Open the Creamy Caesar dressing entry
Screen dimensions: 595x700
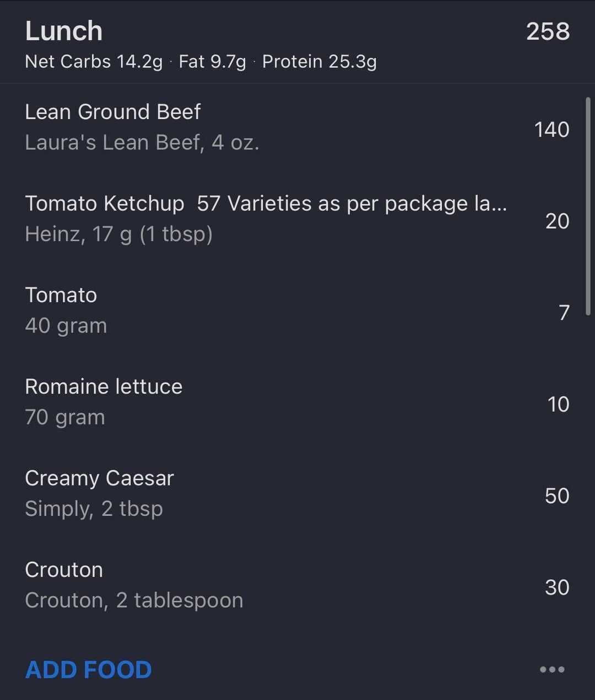(99, 493)
